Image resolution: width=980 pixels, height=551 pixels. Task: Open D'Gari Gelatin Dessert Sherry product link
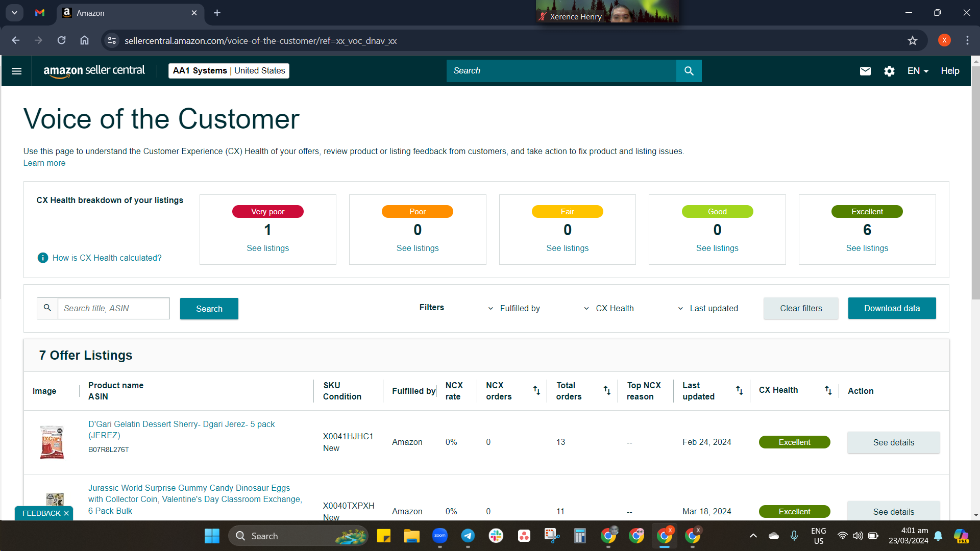point(181,430)
